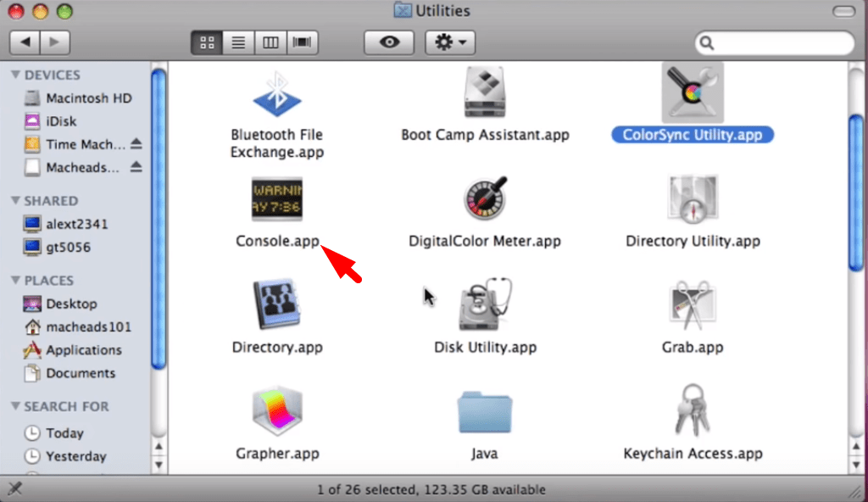Go forward with the right arrow button
Viewport: 868px width, 502px height.
(x=55, y=42)
